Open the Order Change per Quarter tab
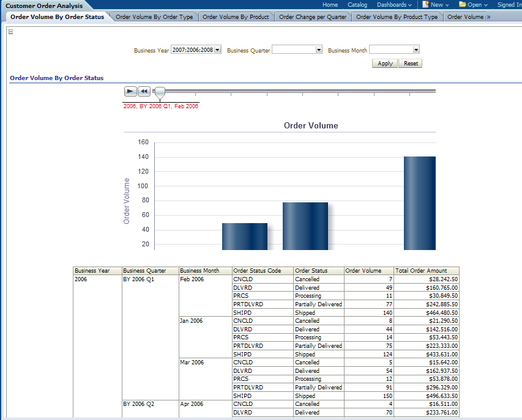This screenshot has height=420, width=522. [313, 17]
